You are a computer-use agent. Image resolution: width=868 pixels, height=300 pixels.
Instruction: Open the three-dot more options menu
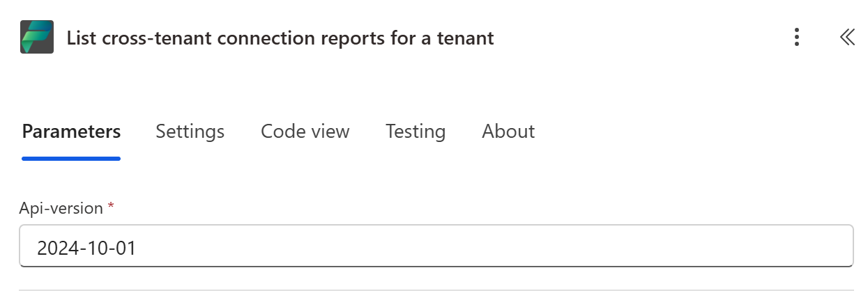[797, 38]
